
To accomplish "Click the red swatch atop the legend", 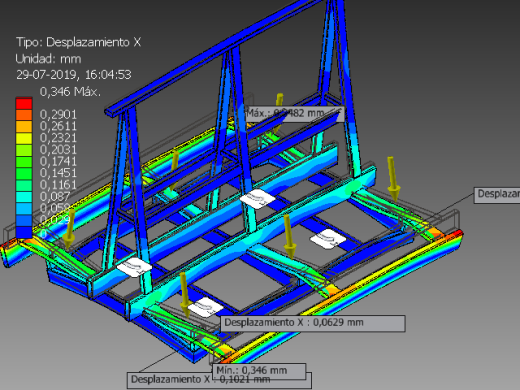I will pyautogui.click(x=24, y=103).
